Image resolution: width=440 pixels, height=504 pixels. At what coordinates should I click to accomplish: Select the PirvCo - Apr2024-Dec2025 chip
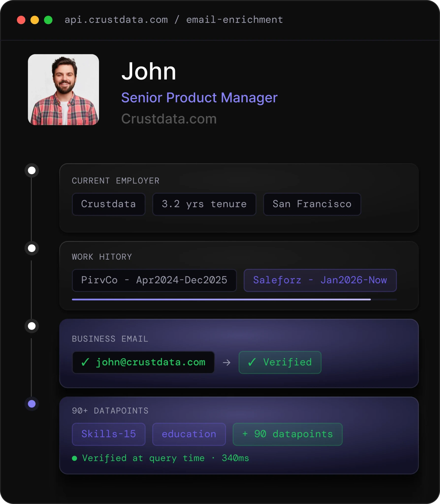[x=154, y=280]
